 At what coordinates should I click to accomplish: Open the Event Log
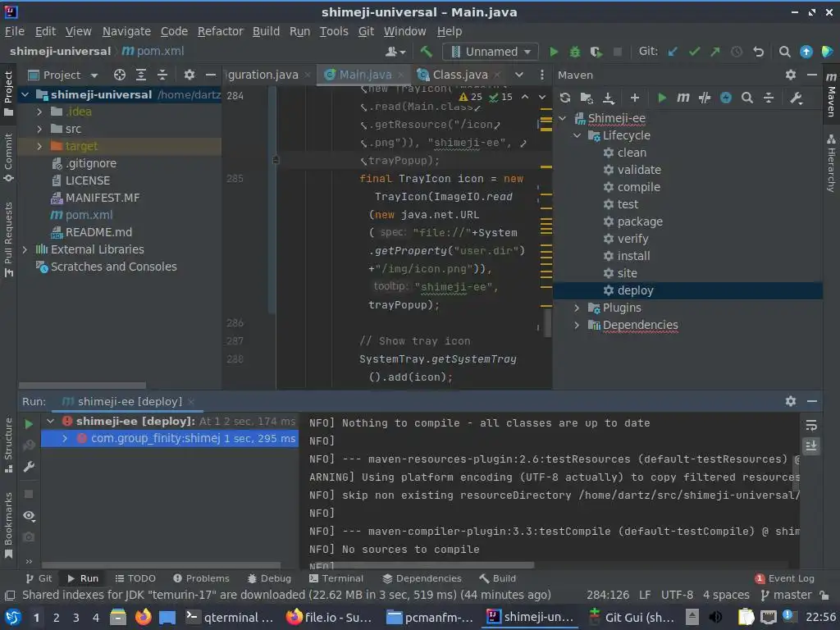pyautogui.click(x=784, y=578)
